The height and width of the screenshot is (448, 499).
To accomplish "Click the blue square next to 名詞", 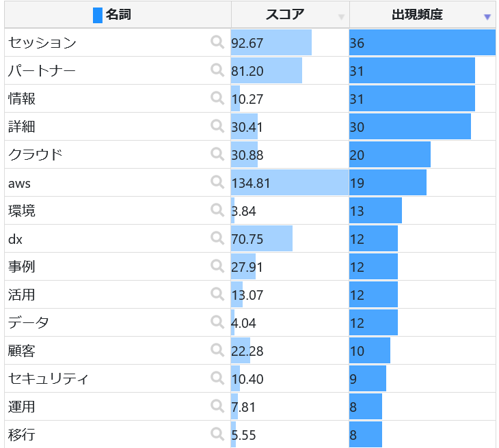I will coord(97,15).
